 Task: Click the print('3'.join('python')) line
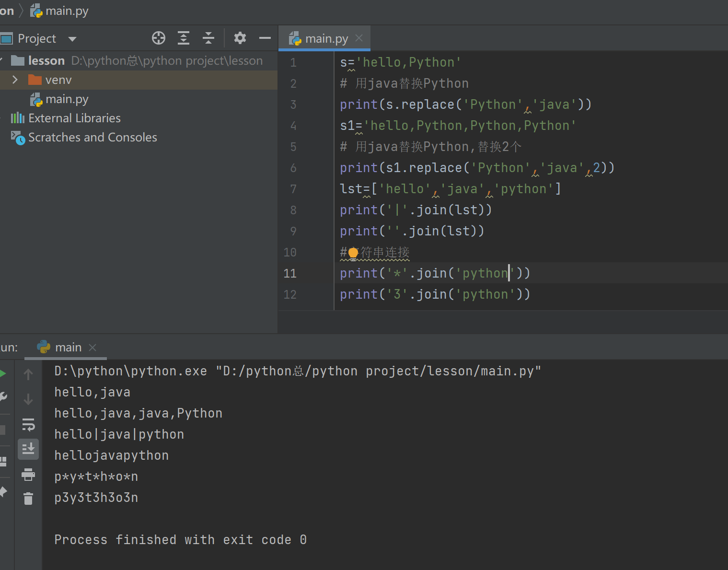coord(435,294)
